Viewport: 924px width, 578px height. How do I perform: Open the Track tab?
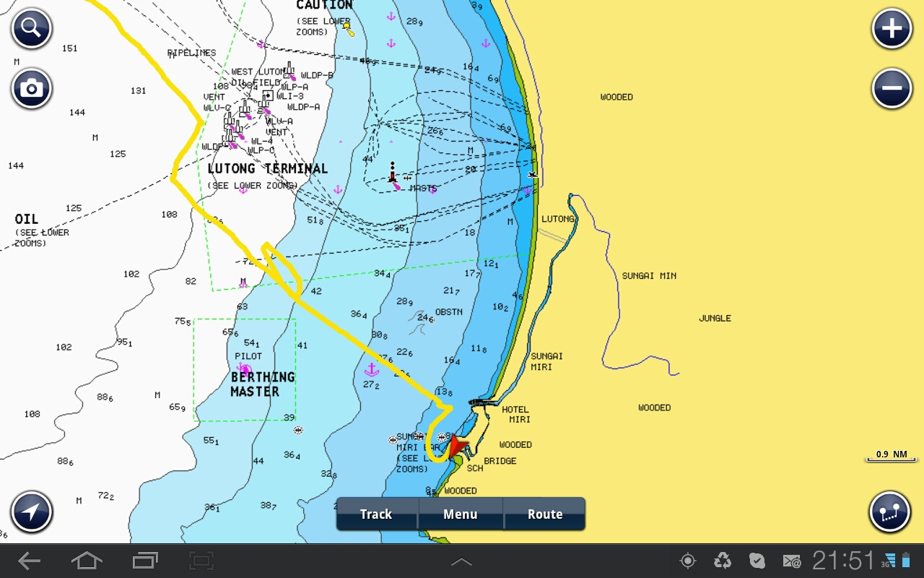[x=376, y=514]
